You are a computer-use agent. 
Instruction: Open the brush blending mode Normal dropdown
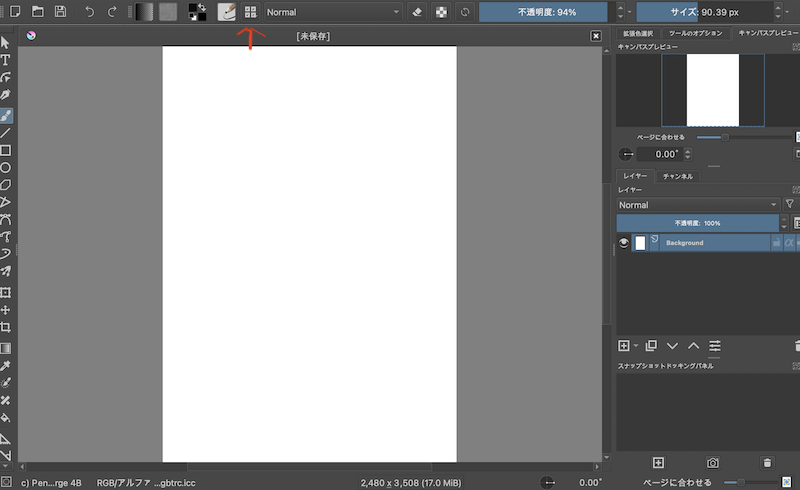pos(332,12)
